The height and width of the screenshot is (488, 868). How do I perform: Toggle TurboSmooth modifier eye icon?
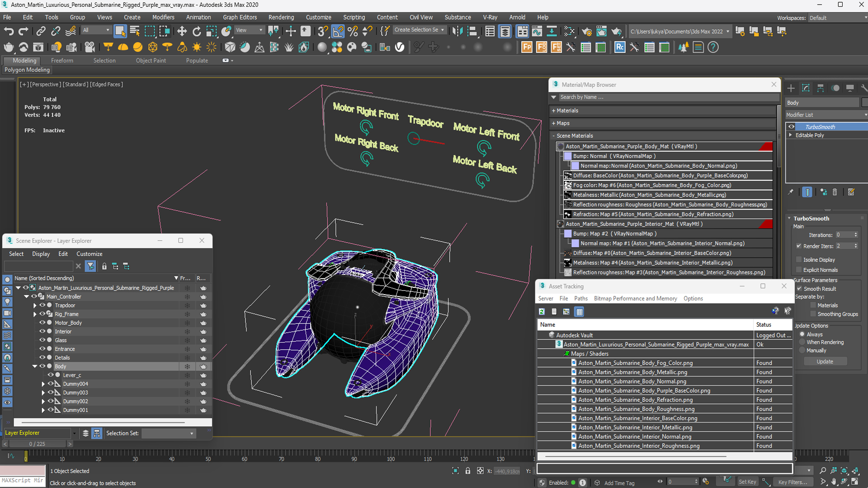coord(792,127)
